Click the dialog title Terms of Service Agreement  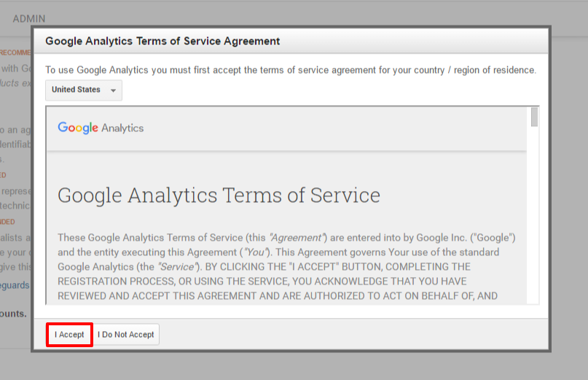(x=162, y=41)
